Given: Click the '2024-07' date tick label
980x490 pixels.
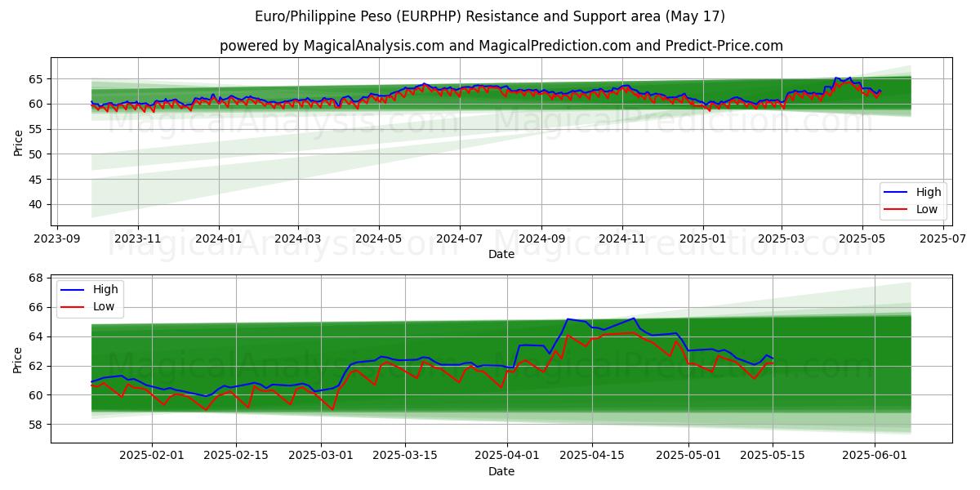Looking at the screenshot, I should pos(460,238).
